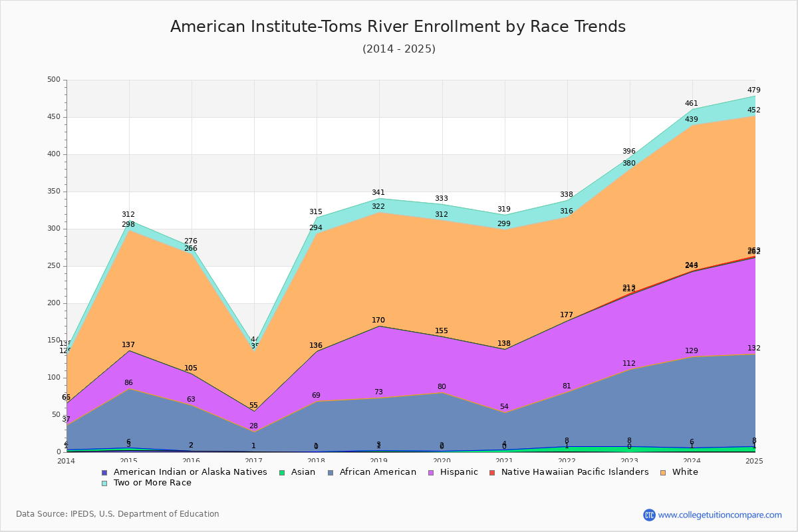Click the 312 data label for 2015
This screenshot has width=798, height=532.
coord(128,215)
